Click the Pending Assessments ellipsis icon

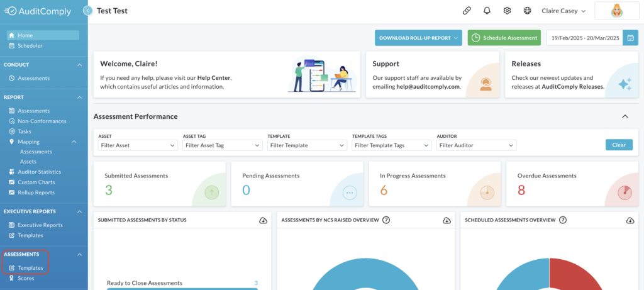point(350,192)
